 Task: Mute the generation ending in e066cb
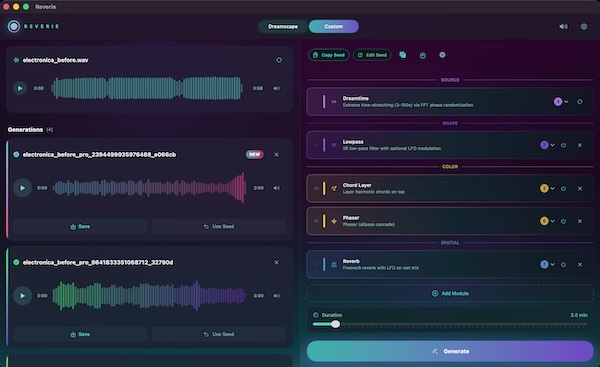(x=276, y=188)
